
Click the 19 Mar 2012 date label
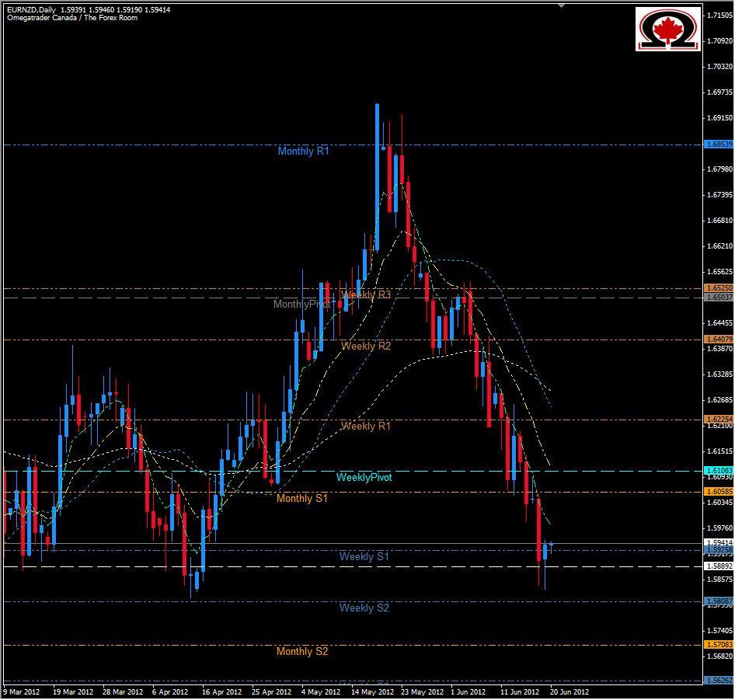(x=73, y=692)
